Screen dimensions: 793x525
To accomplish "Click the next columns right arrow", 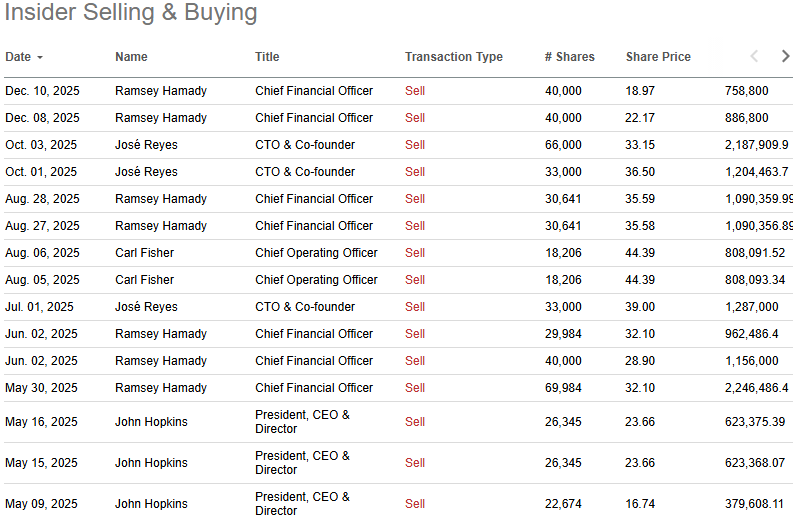I will (x=785, y=56).
